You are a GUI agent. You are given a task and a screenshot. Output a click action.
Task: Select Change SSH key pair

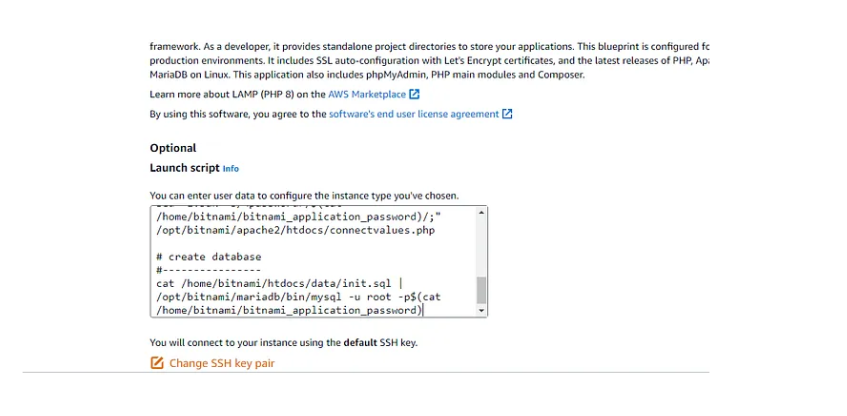222,363
